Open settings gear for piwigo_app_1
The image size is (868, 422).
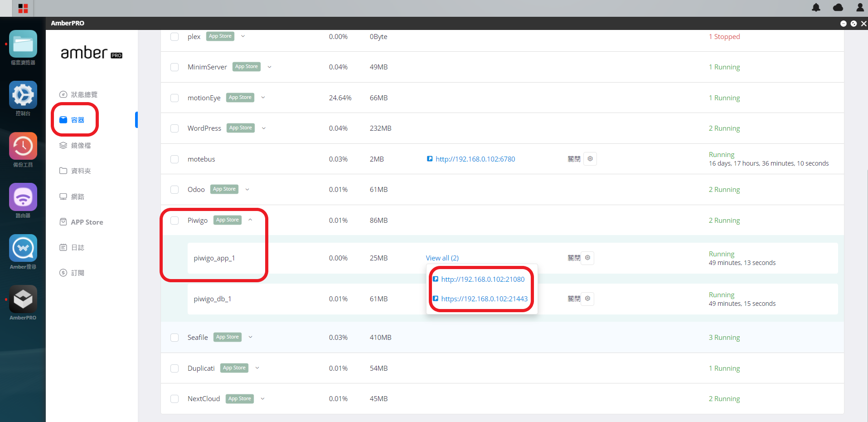(587, 258)
